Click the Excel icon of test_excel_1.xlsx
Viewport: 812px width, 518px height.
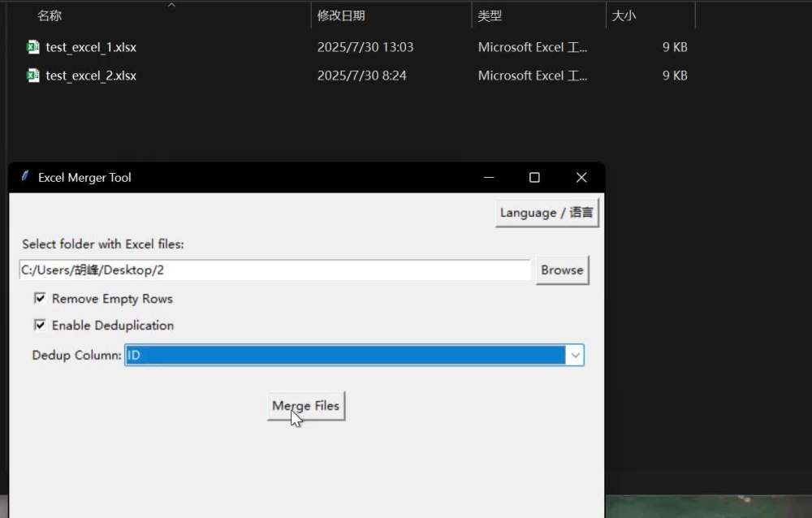33,47
